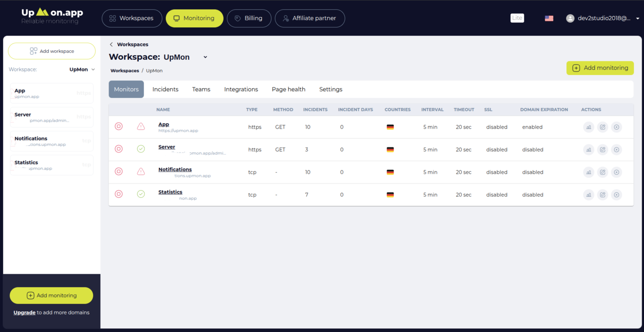Pause the Statistics monitor with stop toggle

pos(119,194)
